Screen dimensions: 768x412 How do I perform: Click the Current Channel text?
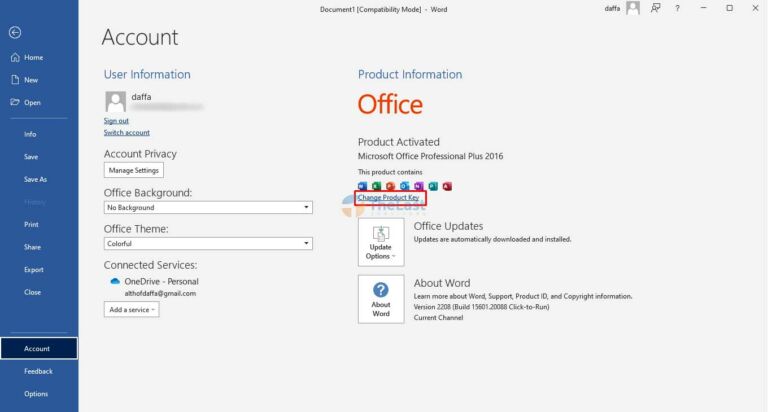[438, 317]
